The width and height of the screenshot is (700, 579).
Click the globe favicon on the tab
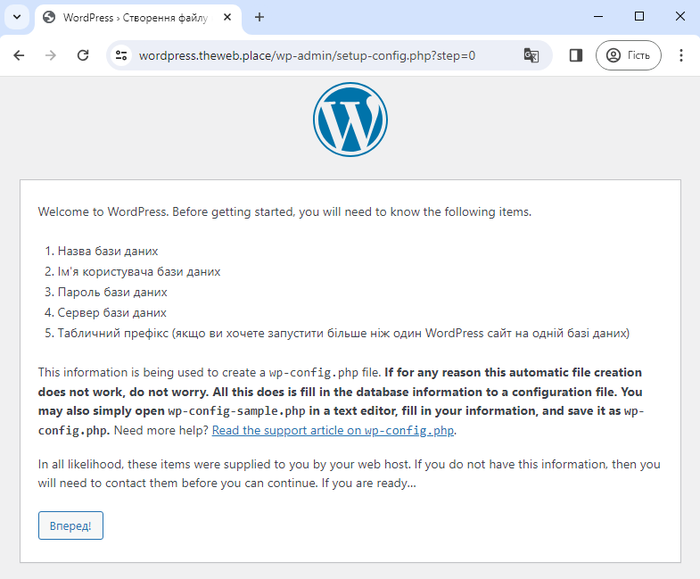(49, 17)
